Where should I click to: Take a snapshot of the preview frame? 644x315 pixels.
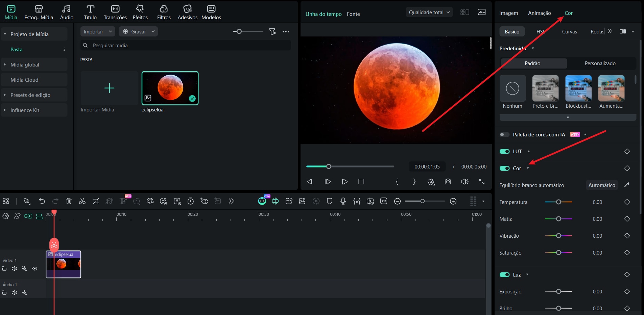(x=448, y=182)
